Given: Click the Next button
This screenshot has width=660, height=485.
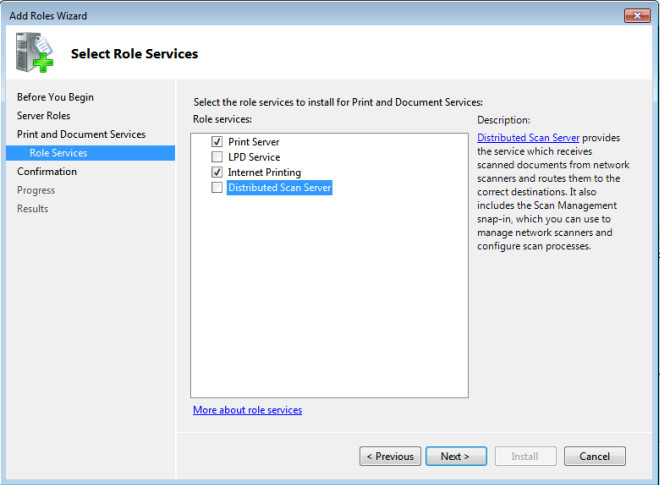Looking at the screenshot, I should coord(456,456).
